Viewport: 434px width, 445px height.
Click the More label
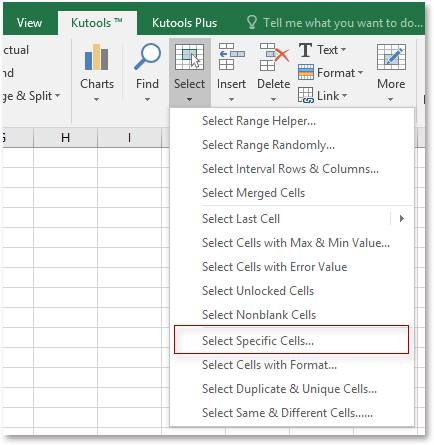(x=391, y=84)
